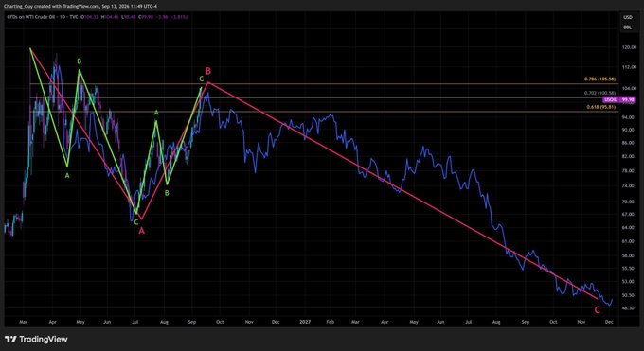This screenshot has width=644, height=351.
Task: Select the 0.618 (95.81) Fibonacci label
Action: 600,107
